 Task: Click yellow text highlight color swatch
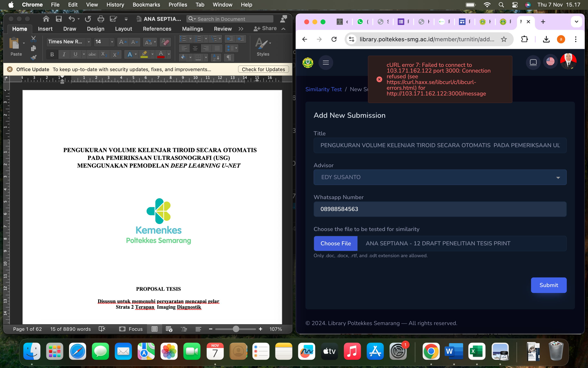pos(144,55)
